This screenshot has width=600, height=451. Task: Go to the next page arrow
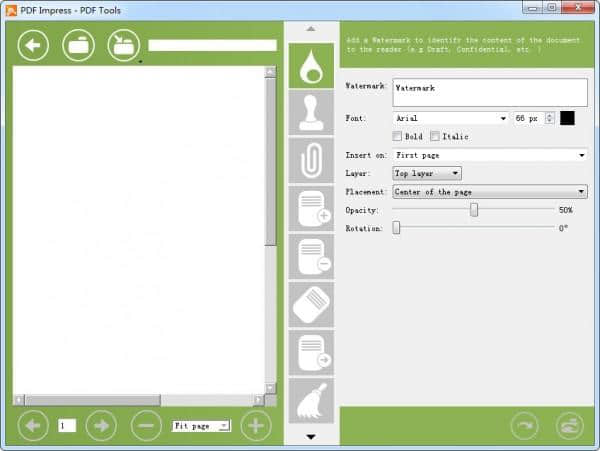point(101,425)
